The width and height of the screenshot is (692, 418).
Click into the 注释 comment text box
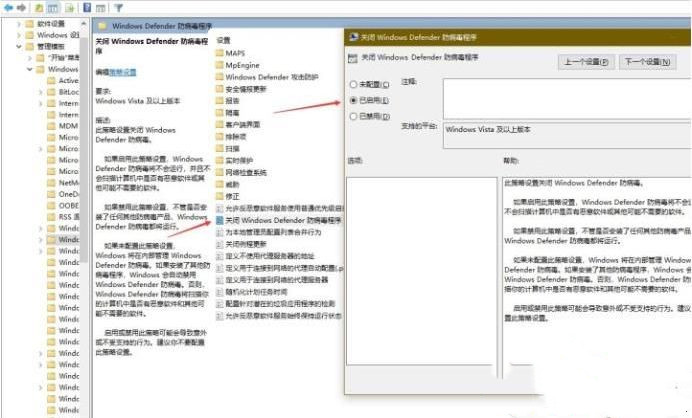[x=567, y=99]
